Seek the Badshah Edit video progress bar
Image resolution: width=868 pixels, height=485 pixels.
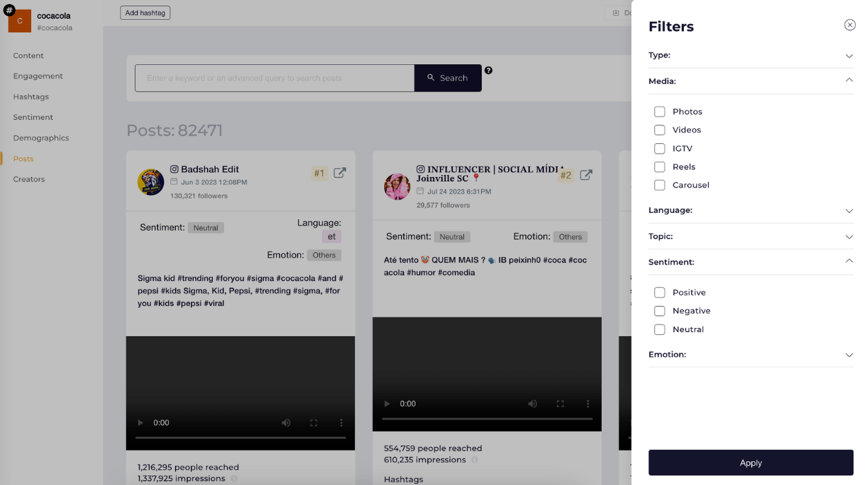pyautogui.click(x=241, y=437)
